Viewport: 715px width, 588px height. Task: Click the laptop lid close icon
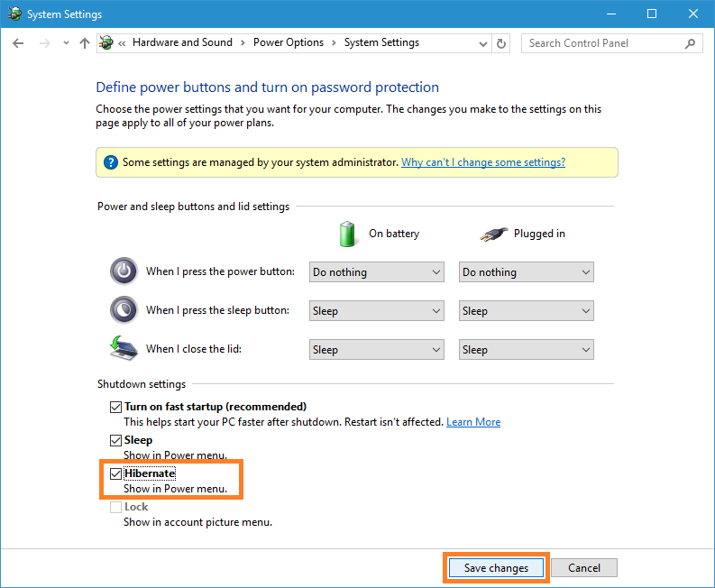124,348
